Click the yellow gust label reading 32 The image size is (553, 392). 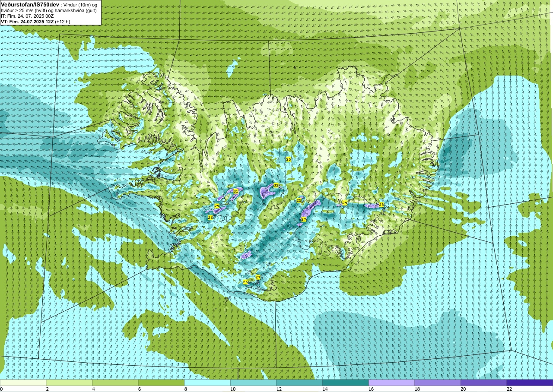pos(276,185)
